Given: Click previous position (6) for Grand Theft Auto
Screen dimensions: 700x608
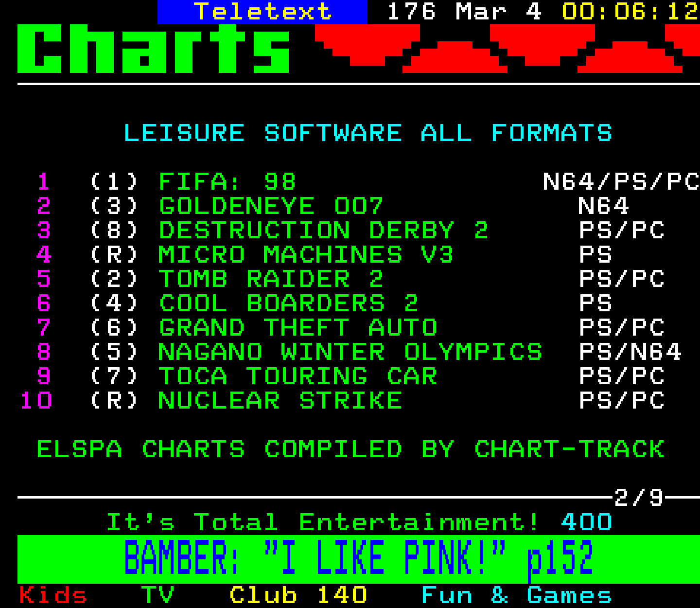Looking at the screenshot, I should pyautogui.click(x=114, y=328).
